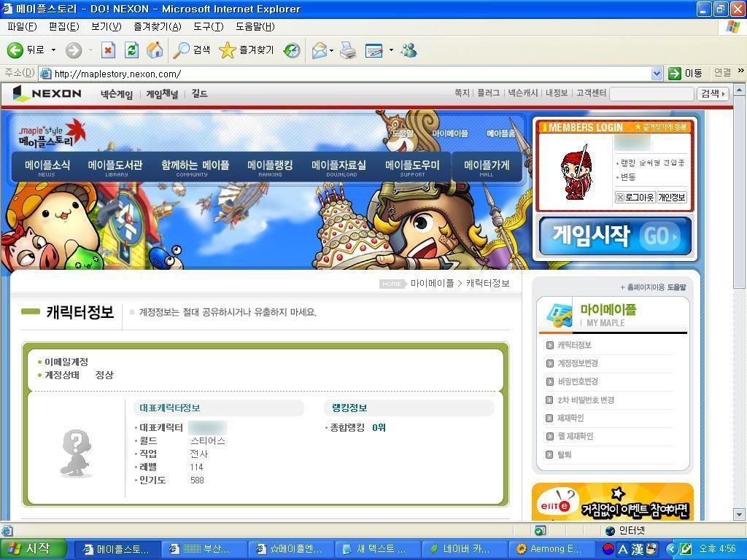Stop page loading with red X icon
Viewport: 747px width, 560px height.
pos(109,50)
